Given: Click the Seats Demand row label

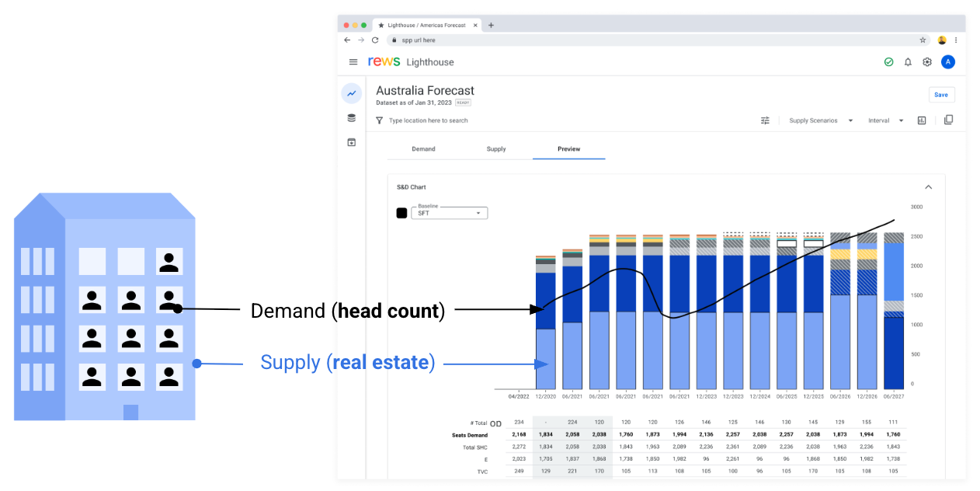Looking at the screenshot, I should pos(470,435).
